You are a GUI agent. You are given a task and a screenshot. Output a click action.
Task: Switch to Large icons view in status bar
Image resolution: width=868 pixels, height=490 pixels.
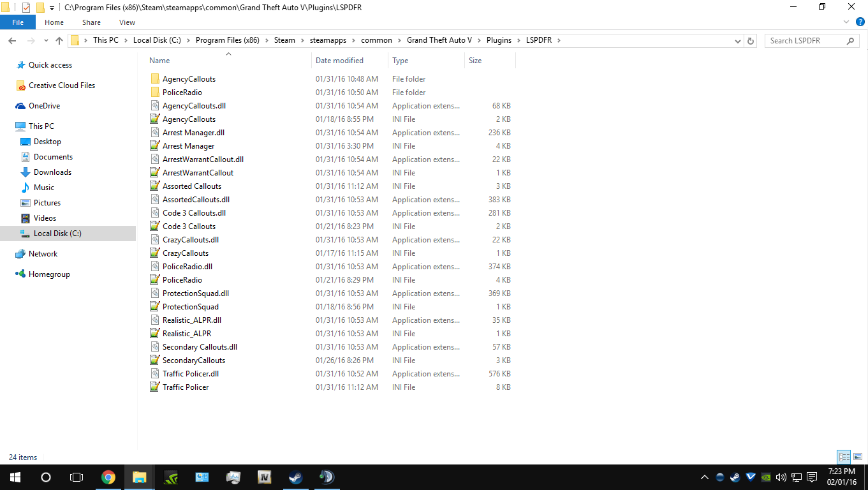click(x=858, y=457)
